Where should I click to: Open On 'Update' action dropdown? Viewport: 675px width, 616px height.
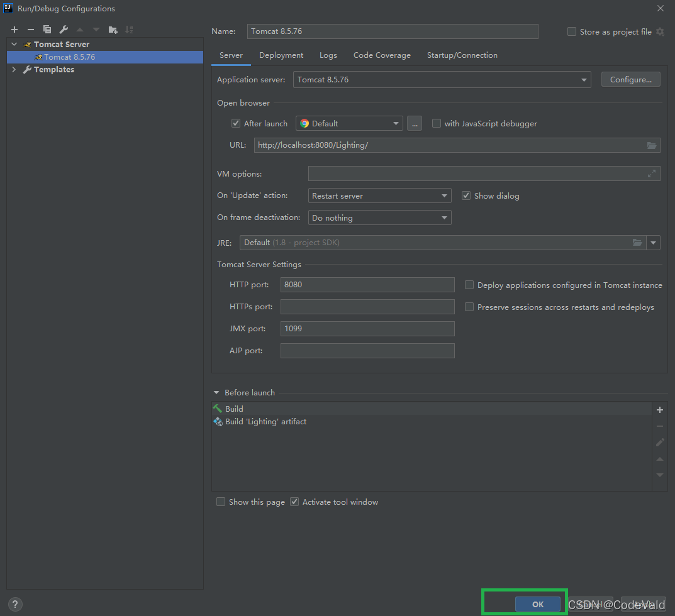[380, 195]
